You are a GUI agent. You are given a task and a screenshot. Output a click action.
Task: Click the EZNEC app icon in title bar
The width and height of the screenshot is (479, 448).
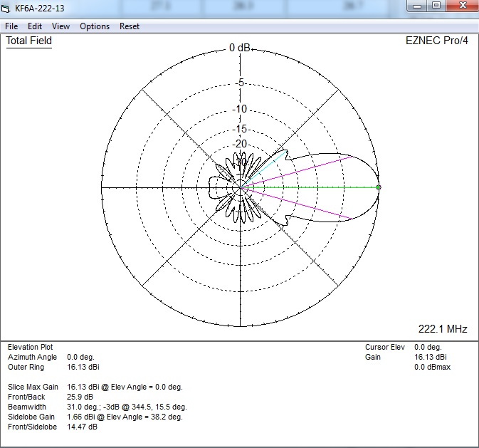pyautogui.click(x=7, y=9)
